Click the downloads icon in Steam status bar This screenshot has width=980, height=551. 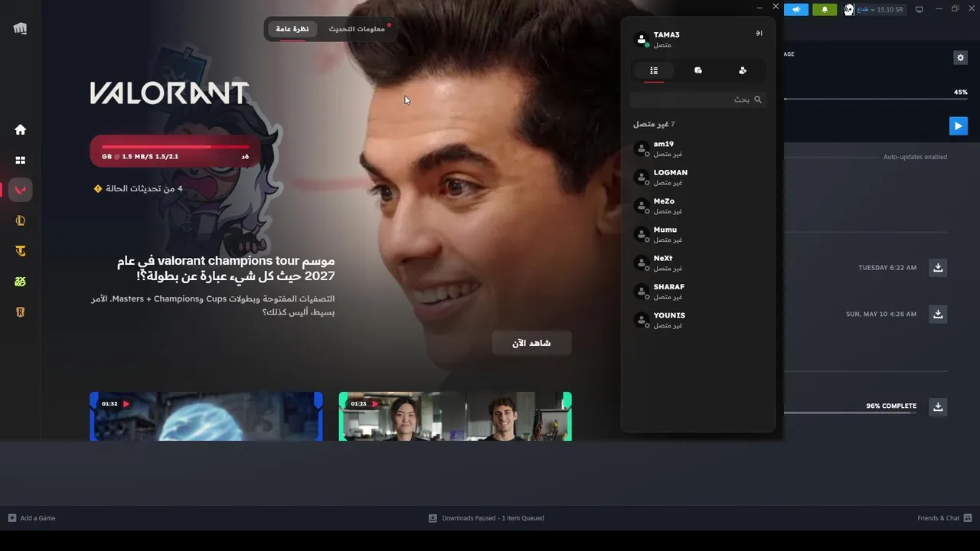433,518
